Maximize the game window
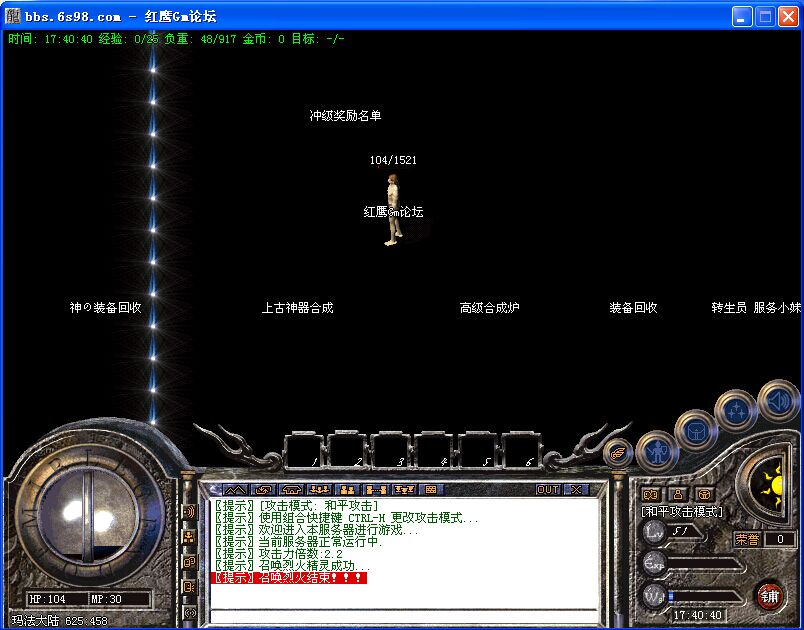This screenshot has height=630, width=804. point(765,17)
